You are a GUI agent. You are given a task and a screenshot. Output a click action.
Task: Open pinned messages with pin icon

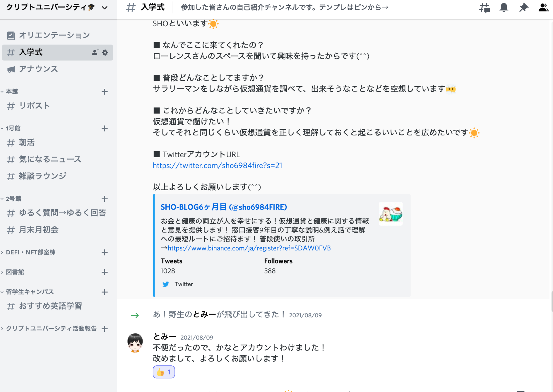click(523, 7)
